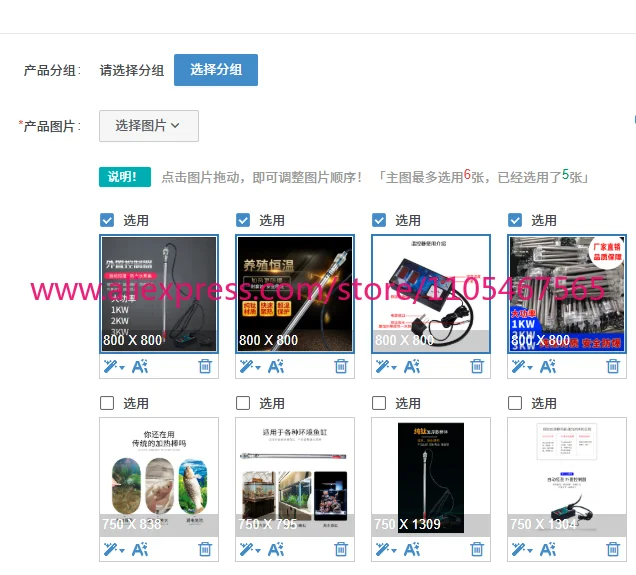
Task: Select the 750 X 1304 controller thumbnail
Action: click(x=567, y=476)
